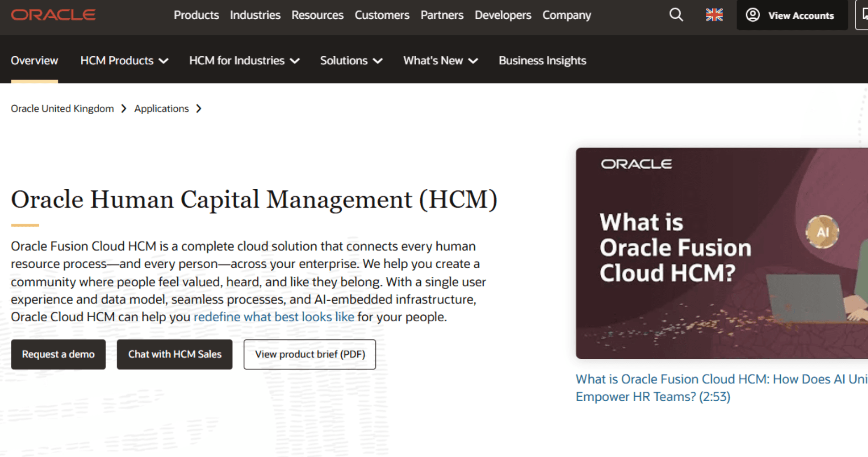
Task: Click the Oracle logo in header
Action: click(53, 15)
